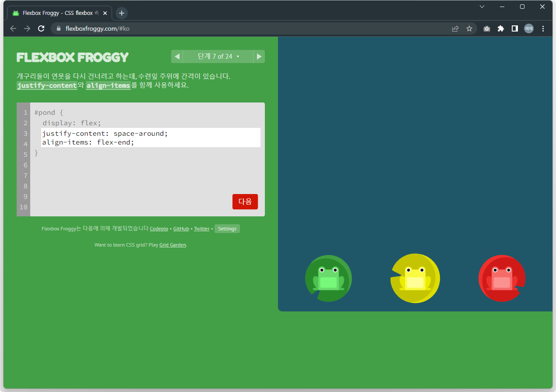Screen dimensions: 556x392
Task: Open the Settings button in footer
Action: tap(227, 229)
